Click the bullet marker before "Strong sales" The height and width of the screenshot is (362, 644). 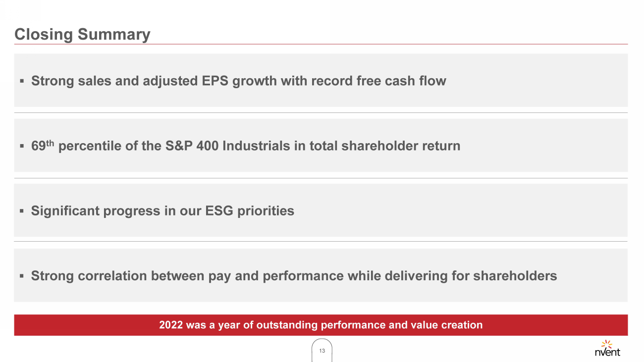[x=22, y=81]
